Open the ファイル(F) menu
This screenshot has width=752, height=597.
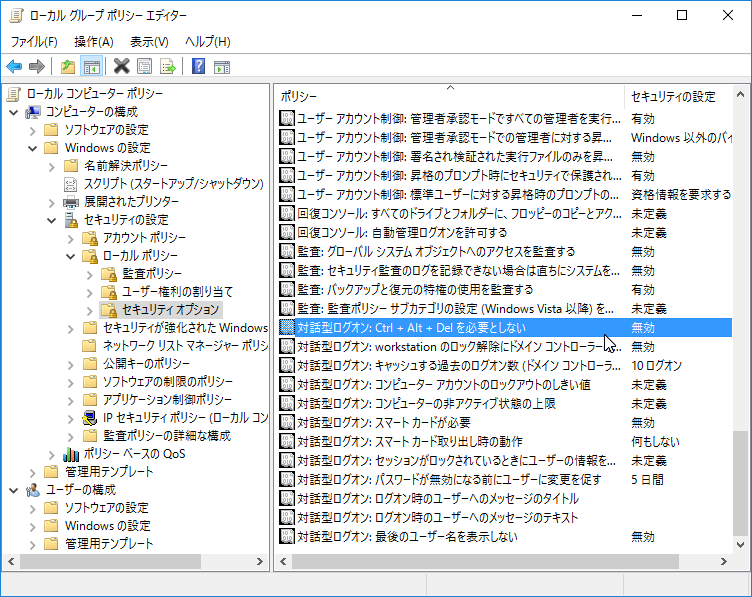pyautogui.click(x=34, y=42)
